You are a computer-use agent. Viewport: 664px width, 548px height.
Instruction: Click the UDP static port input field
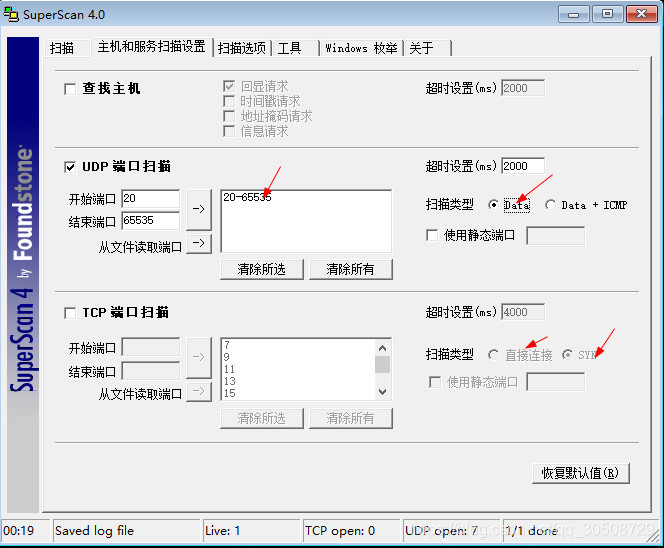556,235
